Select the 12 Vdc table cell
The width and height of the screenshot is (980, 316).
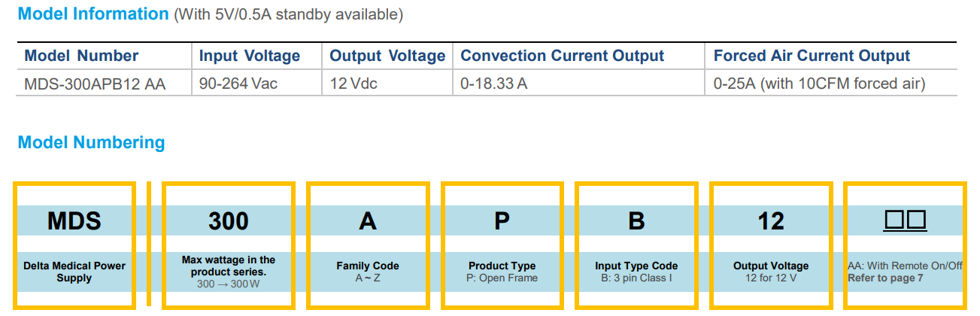point(353,84)
